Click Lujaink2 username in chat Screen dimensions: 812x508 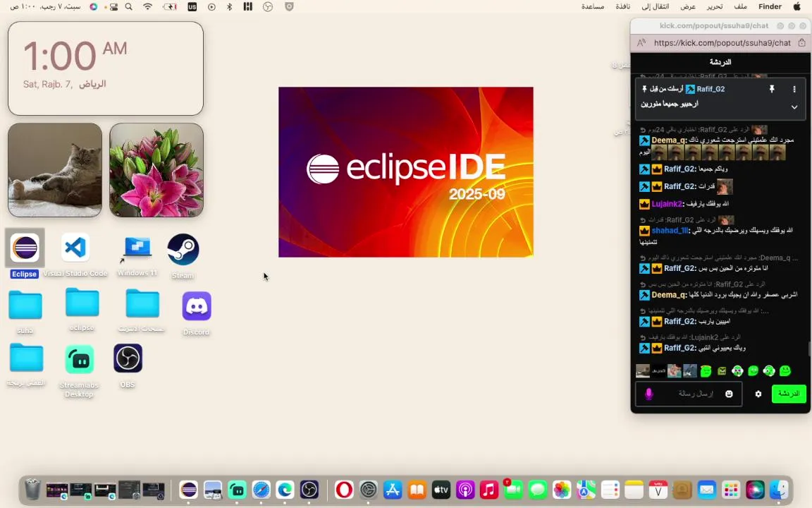667,204
